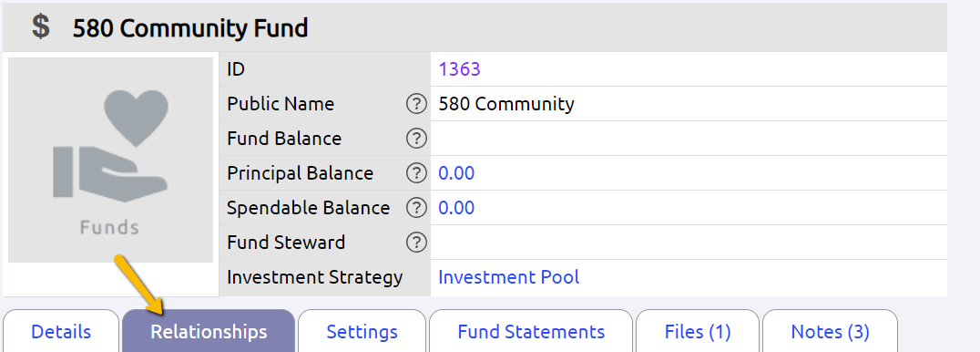980x352 pixels.
Task: Click the dollar sign icon in header
Action: click(41, 27)
